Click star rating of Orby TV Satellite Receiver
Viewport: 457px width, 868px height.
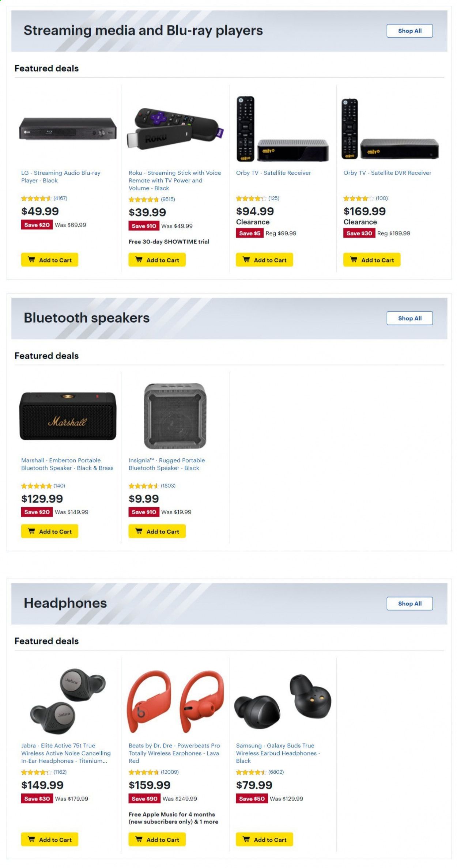pos(251,198)
